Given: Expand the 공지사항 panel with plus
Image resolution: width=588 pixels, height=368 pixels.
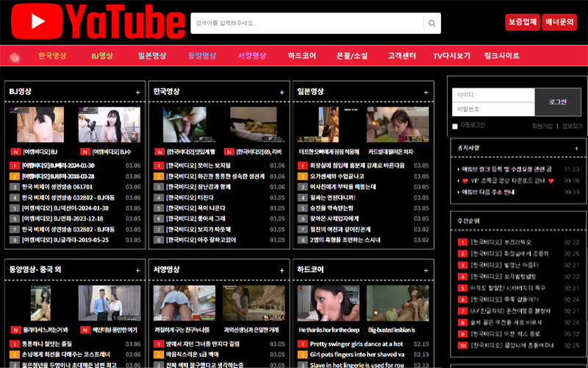Looking at the screenshot, I should (x=576, y=149).
